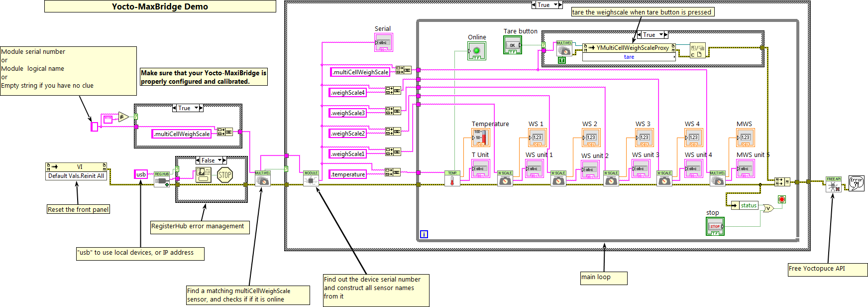Select the REG.HUB RegisterHub VI icon
Image resolution: width=868 pixels, height=307 pixels.
point(162,180)
